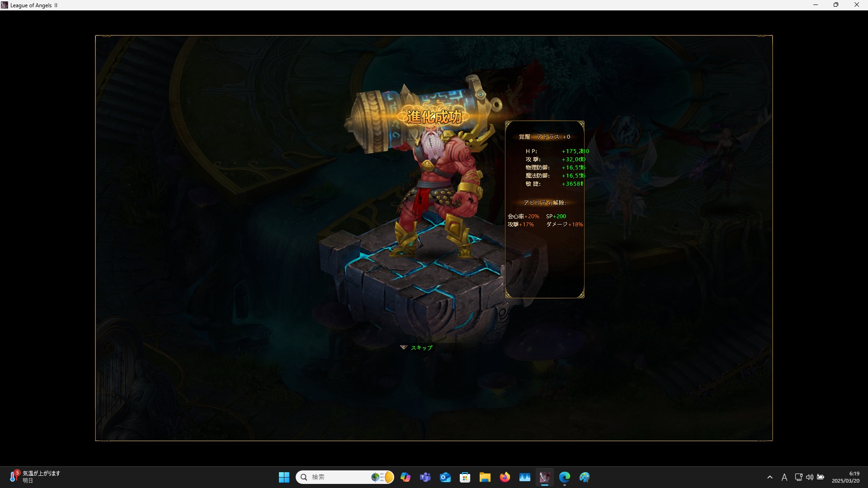Click the taskbar 検索 search box
Image resolution: width=868 pixels, height=488 pixels.
pos(337,477)
